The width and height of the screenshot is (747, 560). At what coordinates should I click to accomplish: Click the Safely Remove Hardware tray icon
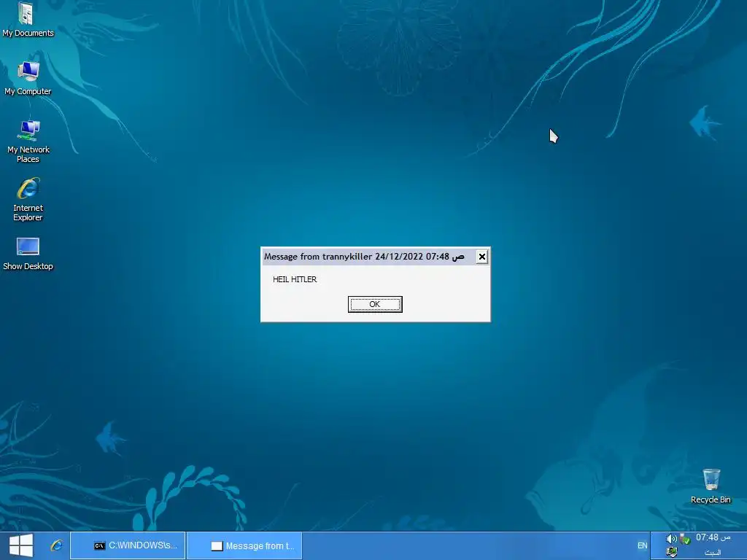[x=685, y=539]
